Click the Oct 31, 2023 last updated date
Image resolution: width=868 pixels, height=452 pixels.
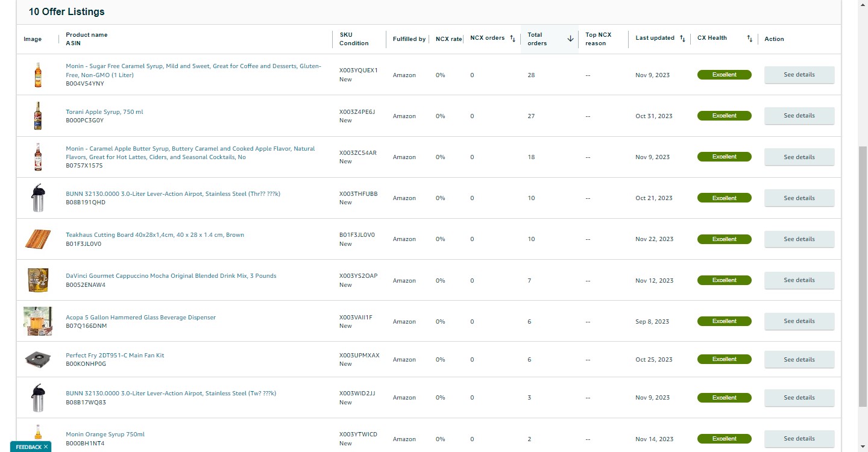click(654, 116)
